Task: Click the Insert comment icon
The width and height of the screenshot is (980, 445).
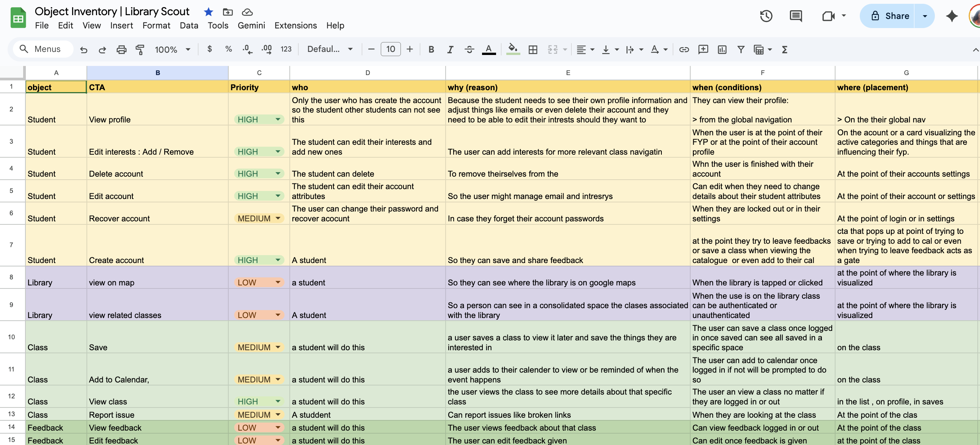Action: 703,49
